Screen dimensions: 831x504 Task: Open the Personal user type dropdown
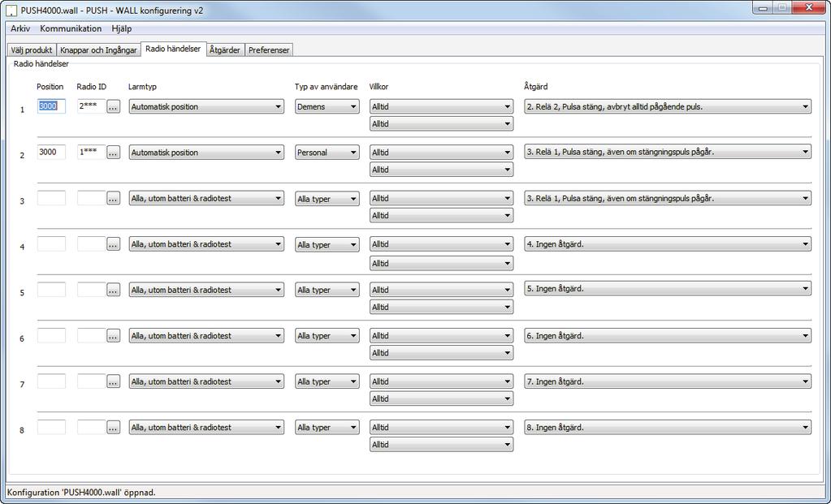[327, 153]
